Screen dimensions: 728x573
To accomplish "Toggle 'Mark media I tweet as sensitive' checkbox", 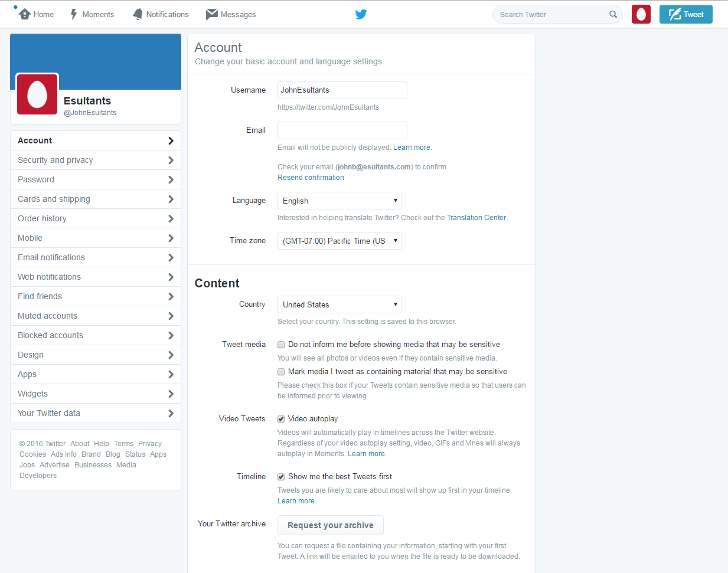I will [281, 372].
